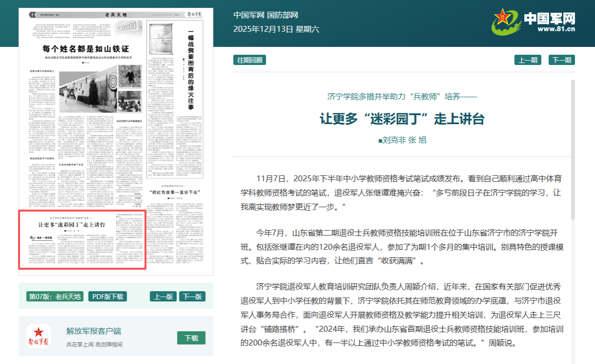Go to previous issue with 上一期
The height and width of the screenshot is (364, 595).
(528, 60)
